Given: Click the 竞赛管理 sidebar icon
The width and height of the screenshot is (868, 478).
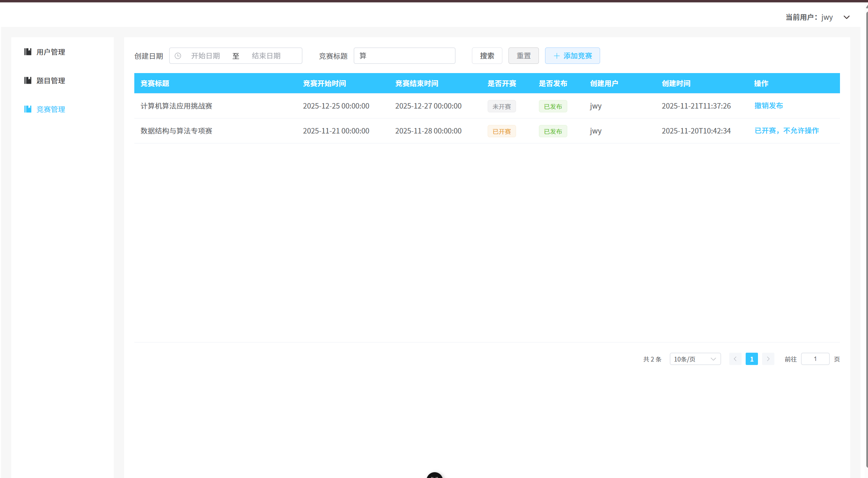Looking at the screenshot, I should pyautogui.click(x=28, y=109).
